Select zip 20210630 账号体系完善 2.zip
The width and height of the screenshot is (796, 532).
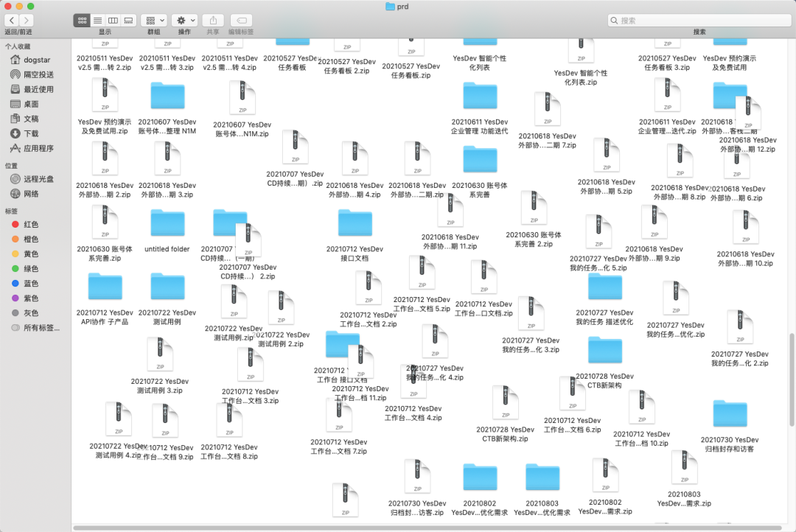click(x=534, y=208)
